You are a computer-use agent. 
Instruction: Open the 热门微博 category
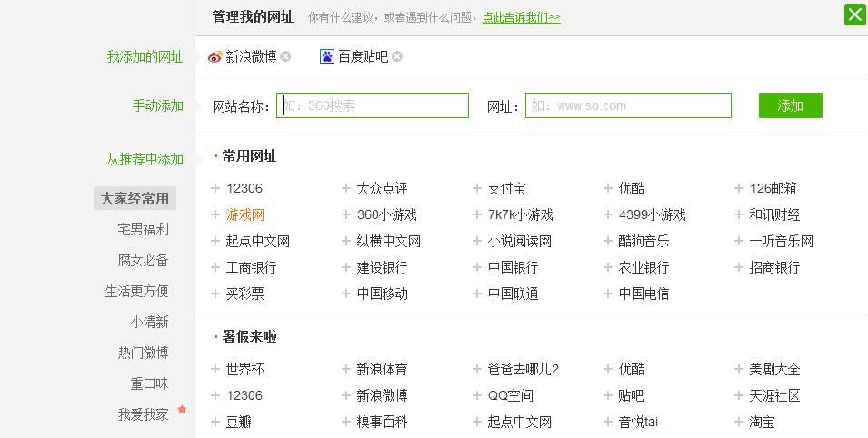coord(143,353)
